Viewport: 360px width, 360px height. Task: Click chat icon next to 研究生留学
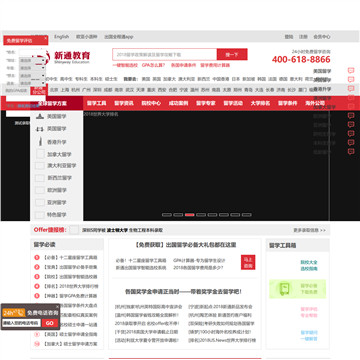pyautogui.click(x=351, y=134)
